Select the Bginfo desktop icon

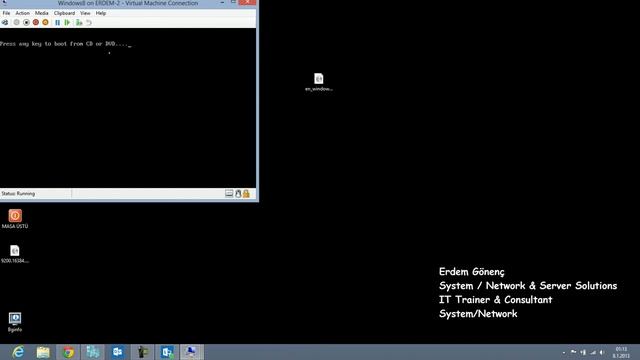15,322
